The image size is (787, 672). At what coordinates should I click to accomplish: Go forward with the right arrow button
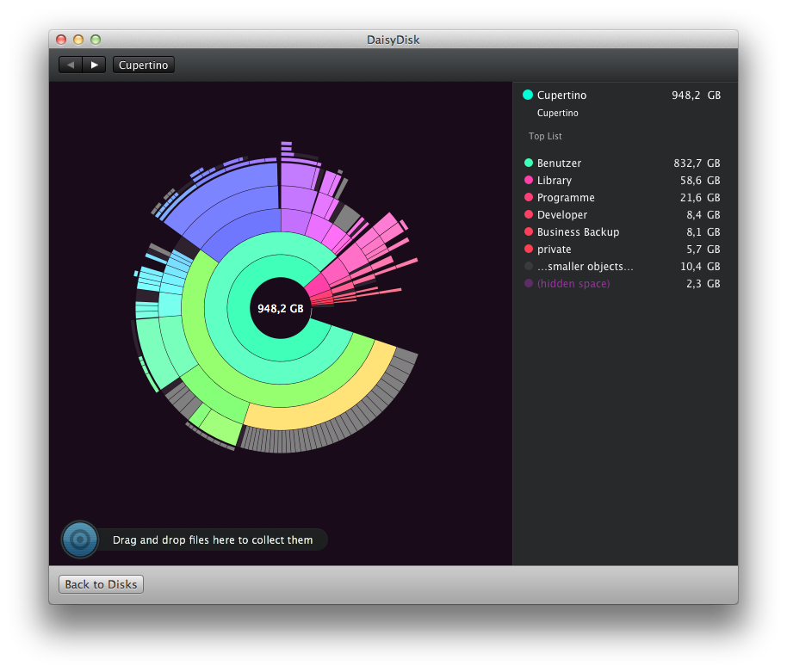tap(95, 65)
